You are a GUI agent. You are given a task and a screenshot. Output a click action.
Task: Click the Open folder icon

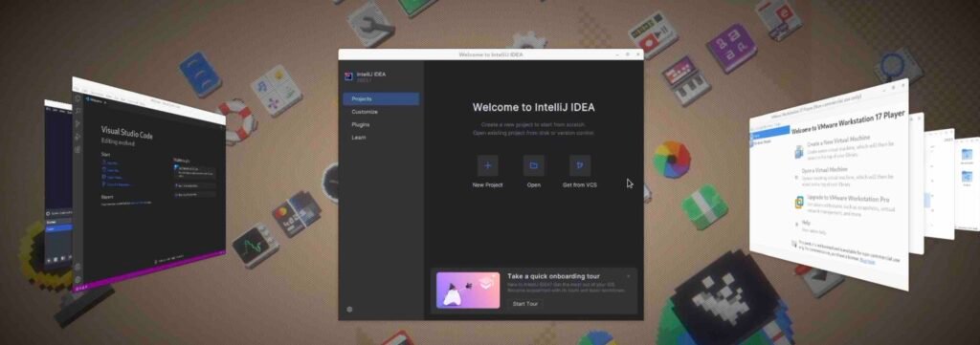tap(534, 165)
